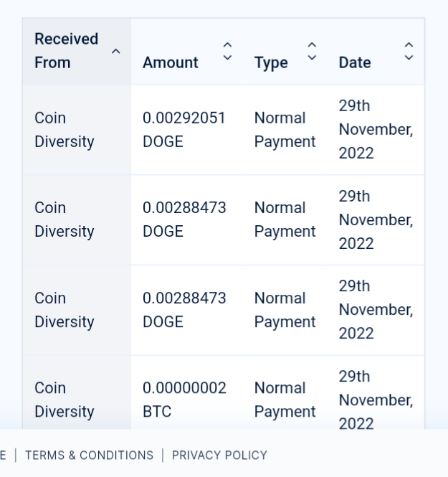Click the BTC row's Normal Payment cell
Image resolution: width=448 pixels, height=477 pixels.
pos(285,400)
